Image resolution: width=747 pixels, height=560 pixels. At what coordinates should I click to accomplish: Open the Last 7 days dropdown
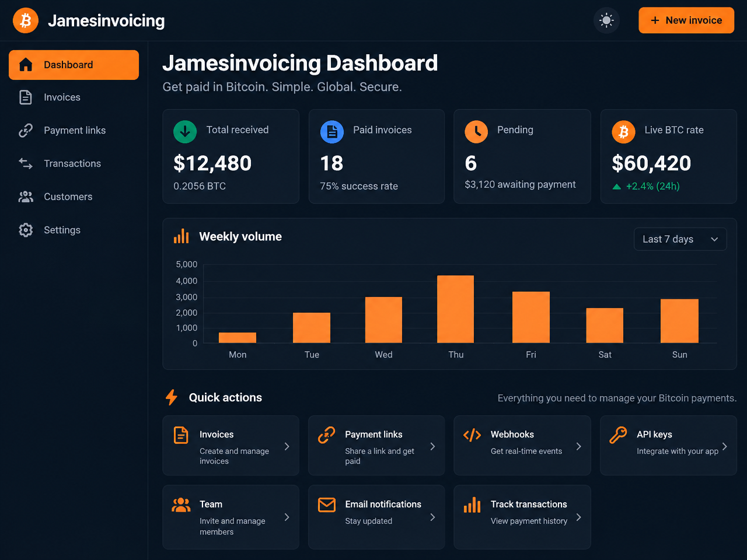[x=680, y=239]
